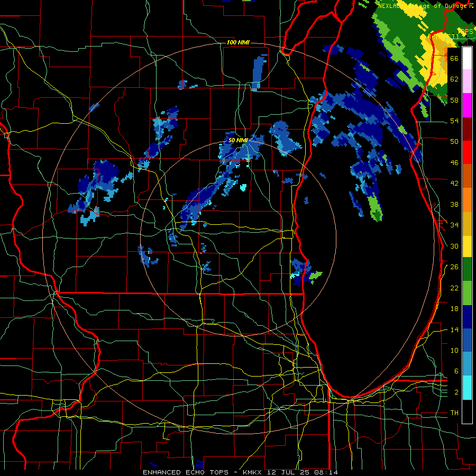This screenshot has width=476, height=476.
Task: Click the sky blue legend swatch
Action: tap(467, 364)
